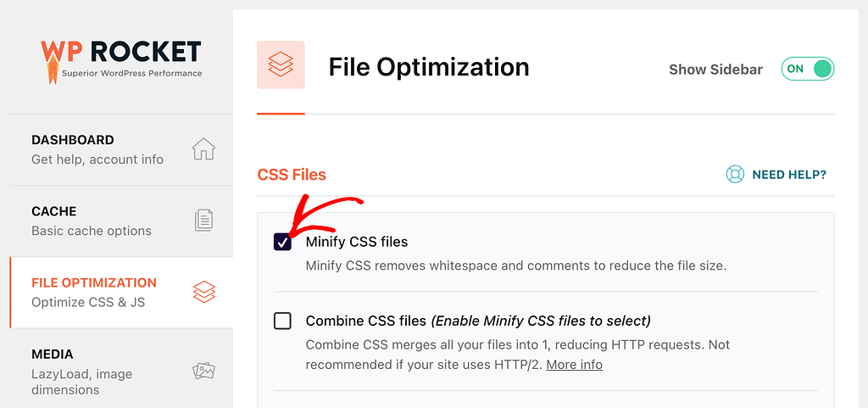Click the CSS Files section heading
The image size is (868, 408).
[x=292, y=175]
